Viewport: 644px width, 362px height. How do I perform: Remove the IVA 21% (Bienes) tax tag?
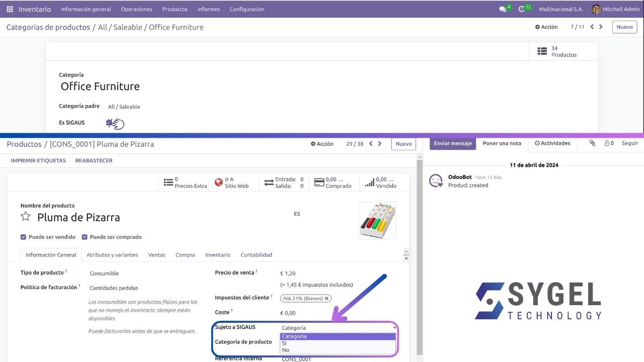pyautogui.click(x=327, y=298)
